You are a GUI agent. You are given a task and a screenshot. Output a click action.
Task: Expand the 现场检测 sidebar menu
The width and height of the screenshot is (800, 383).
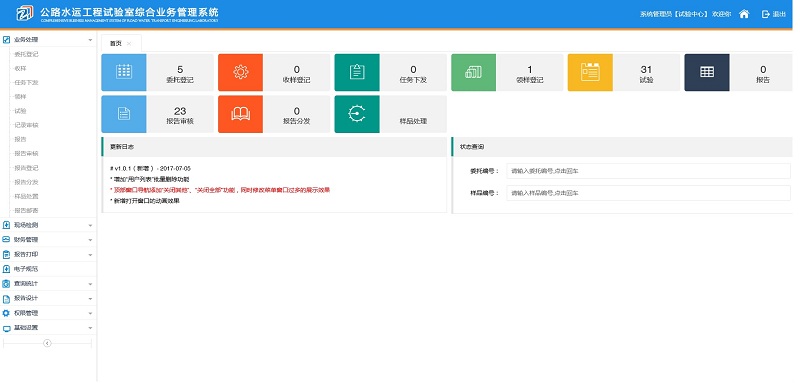point(48,225)
